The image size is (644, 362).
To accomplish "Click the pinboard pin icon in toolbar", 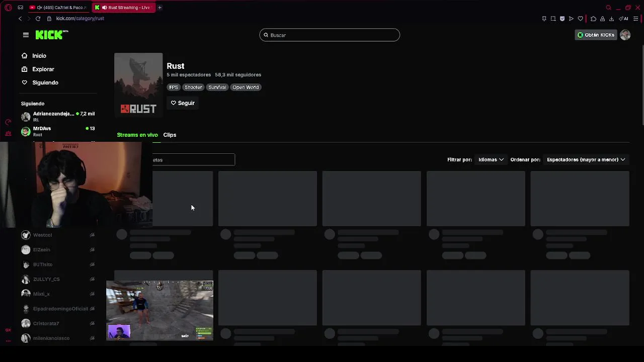I will click(x=544, y=19).
